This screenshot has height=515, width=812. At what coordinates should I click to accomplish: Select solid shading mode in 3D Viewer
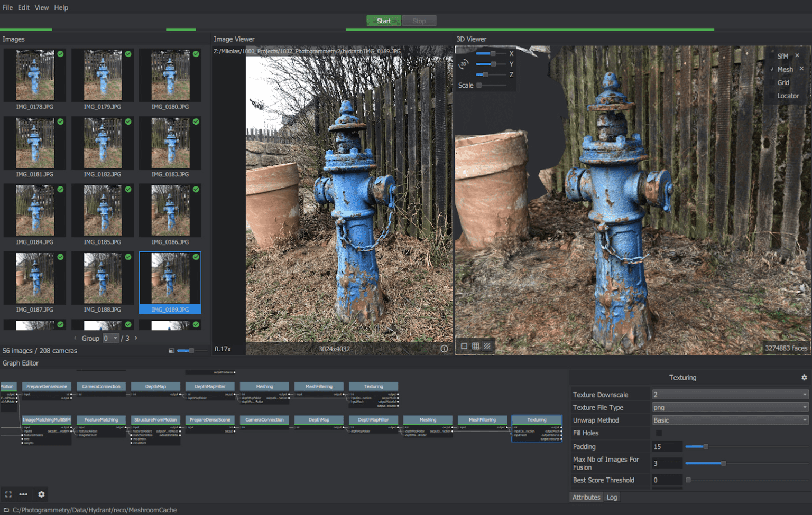coord(464,346)
